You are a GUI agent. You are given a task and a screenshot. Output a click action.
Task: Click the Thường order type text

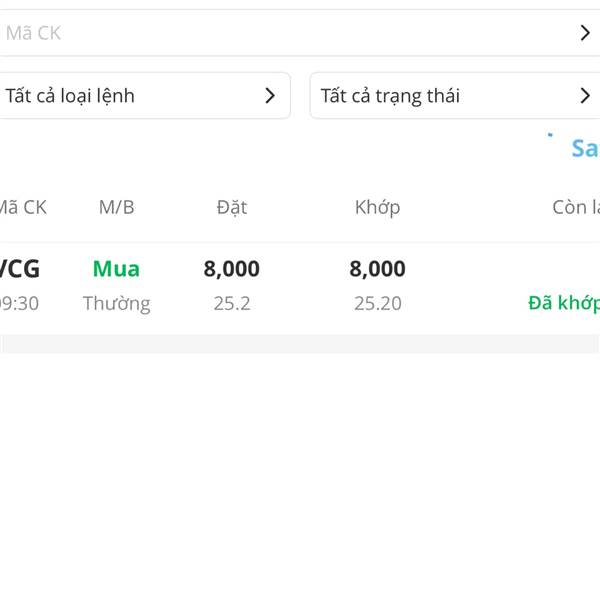[x=116, y=303]
